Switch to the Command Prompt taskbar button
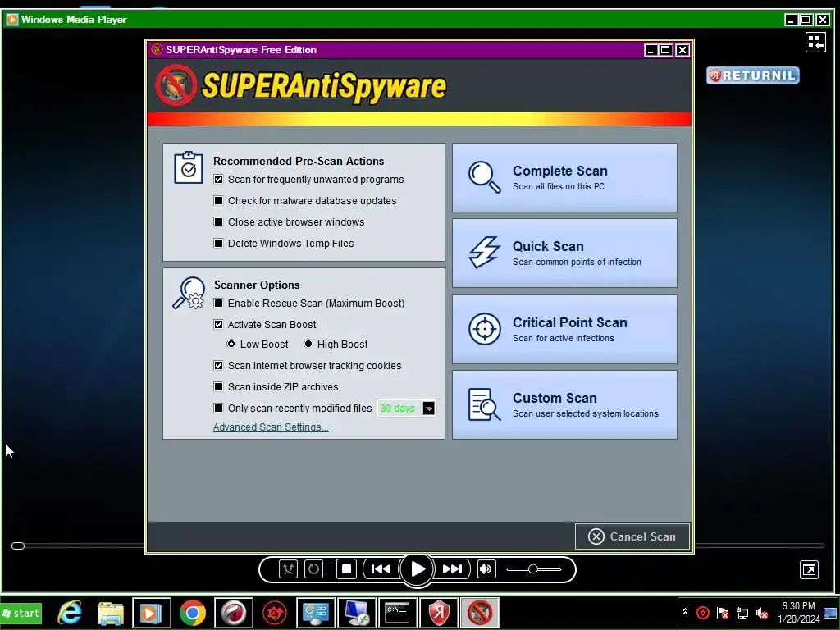 tap(398, 613)
